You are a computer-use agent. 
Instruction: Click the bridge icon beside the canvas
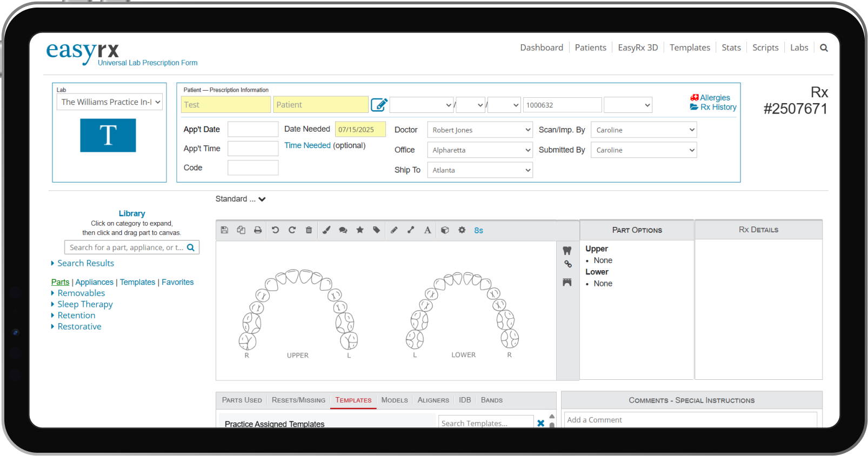[567, 282]
